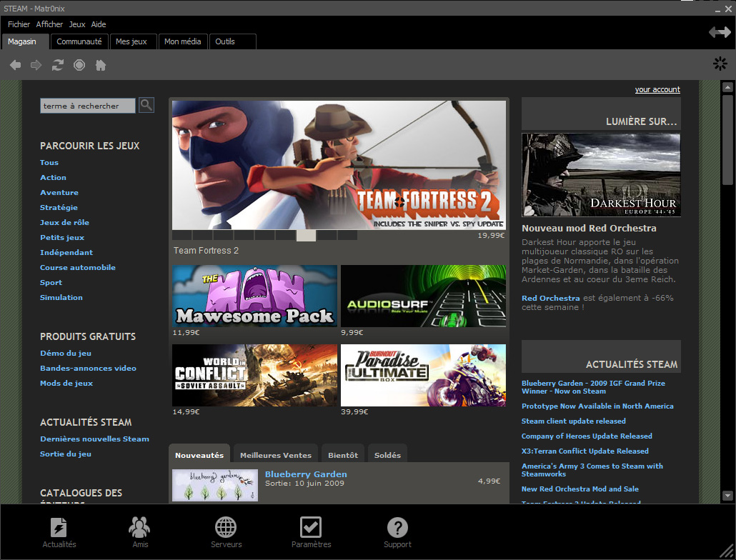
Task: Go to store home with house icon
Action: (101, 65)
